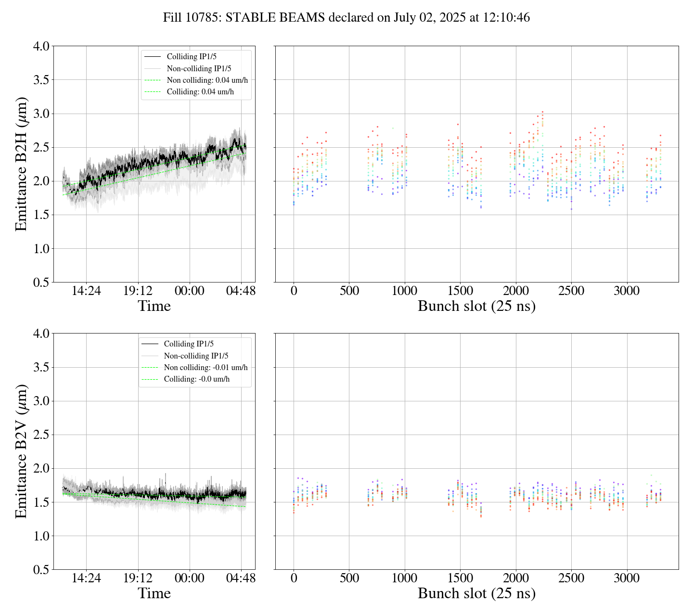Screen dimensions: 693x616
Task: Click '1500' bunch slot tick, lower scatter plot
Action: 460,578
